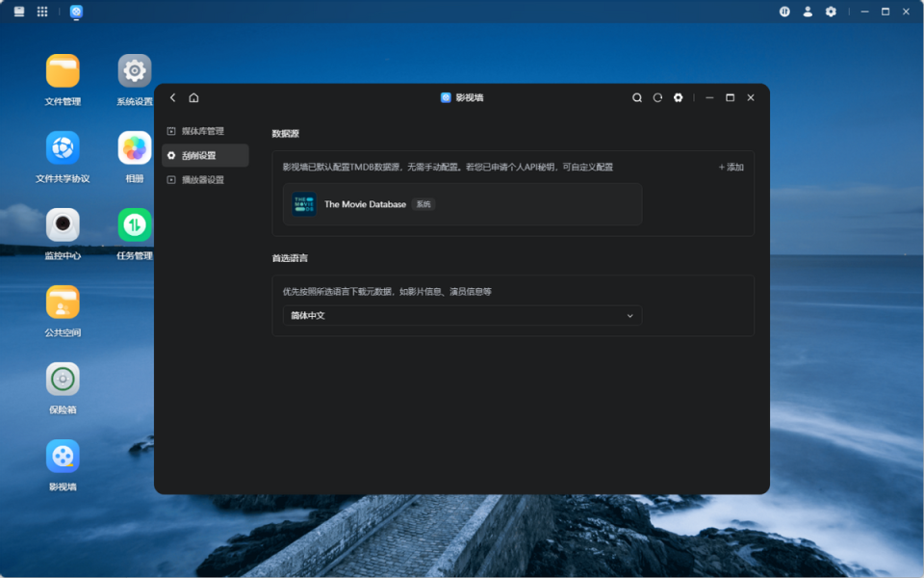The height and width of the screenshot is (578, 924).
Task: Open the 保险箱 safe icon
Action: pos(63,380)
